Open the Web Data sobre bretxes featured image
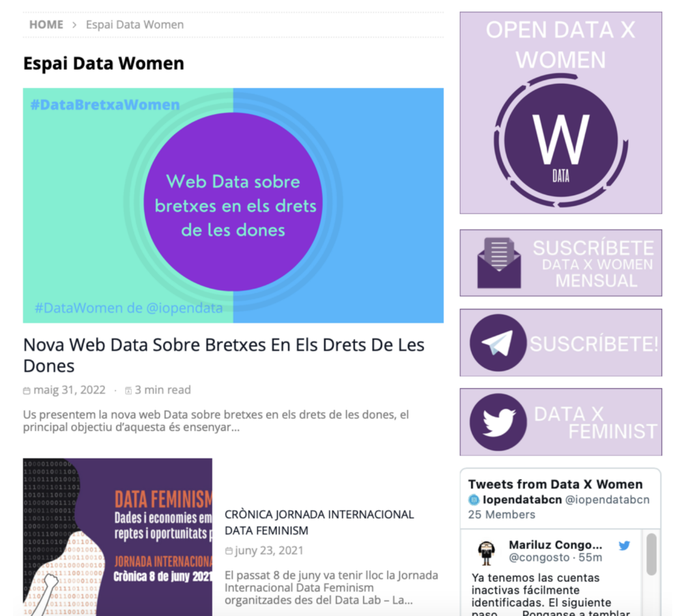 [233, 205]
